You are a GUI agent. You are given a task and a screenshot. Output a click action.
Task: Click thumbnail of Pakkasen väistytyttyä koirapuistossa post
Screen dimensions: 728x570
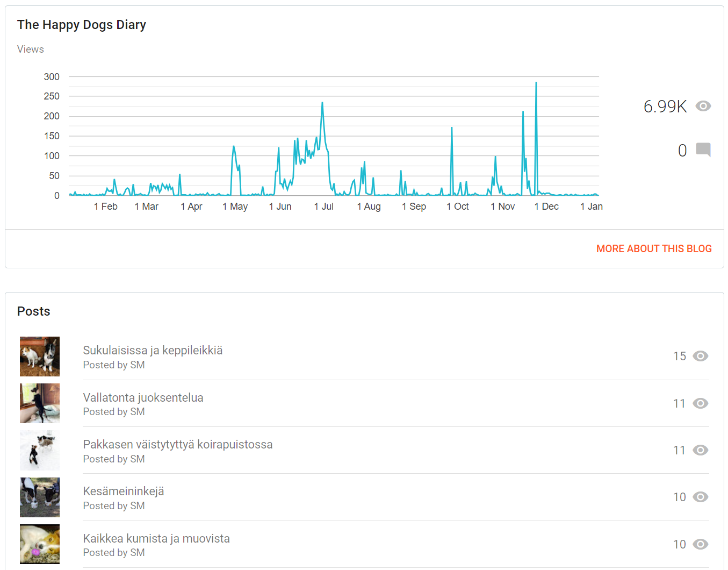pos(40,450)
